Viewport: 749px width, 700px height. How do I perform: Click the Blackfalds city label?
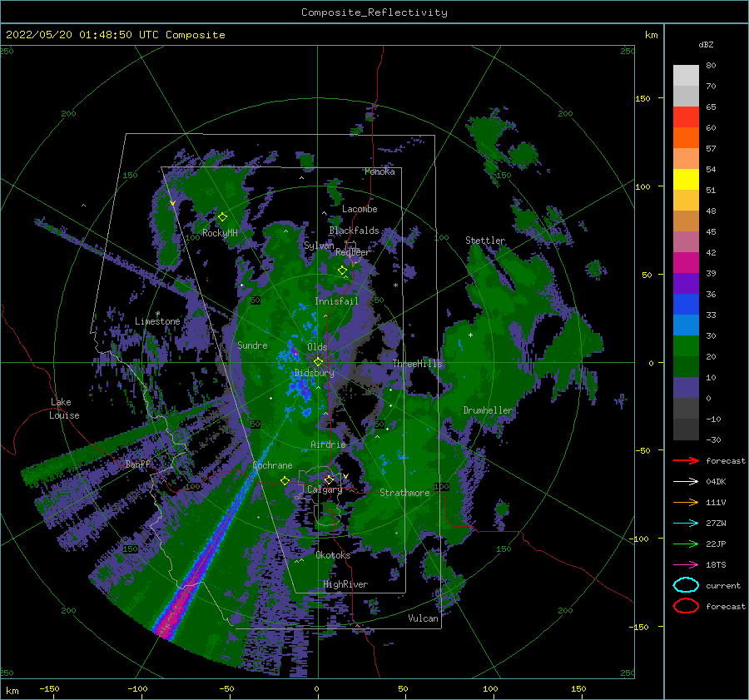[354, 231]
